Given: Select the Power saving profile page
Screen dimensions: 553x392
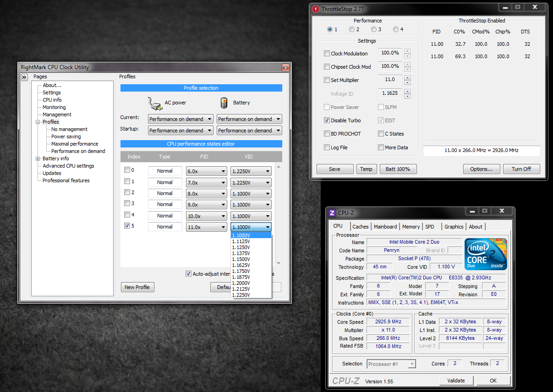Looking at the screenshot, I should 66,136.
